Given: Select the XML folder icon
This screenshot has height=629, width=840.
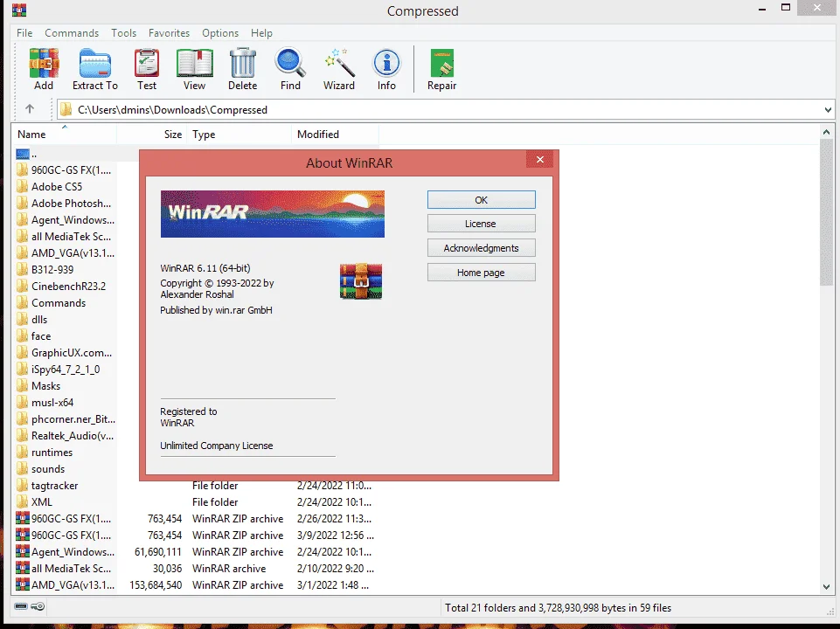Looking at the screenshot, I should pos(22,501).
